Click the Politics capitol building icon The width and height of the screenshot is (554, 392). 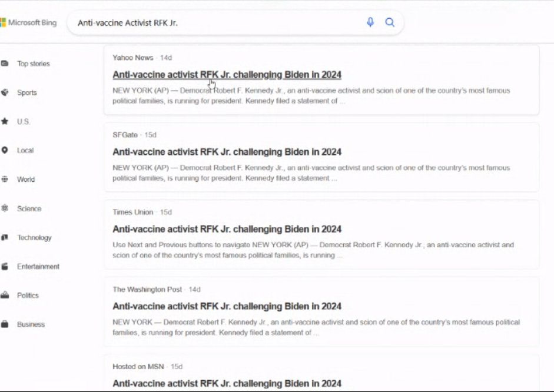tap(5, 295)
